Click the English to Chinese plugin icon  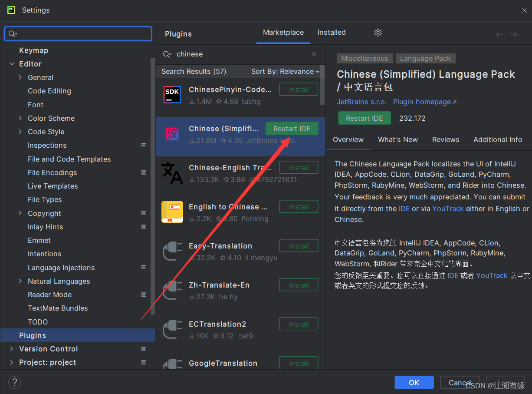pos(172,212)
